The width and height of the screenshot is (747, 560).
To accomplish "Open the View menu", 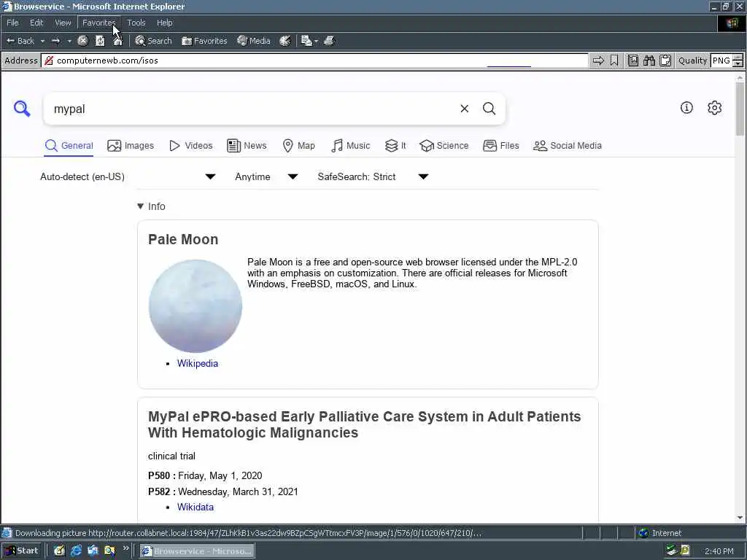I will 63,23.
